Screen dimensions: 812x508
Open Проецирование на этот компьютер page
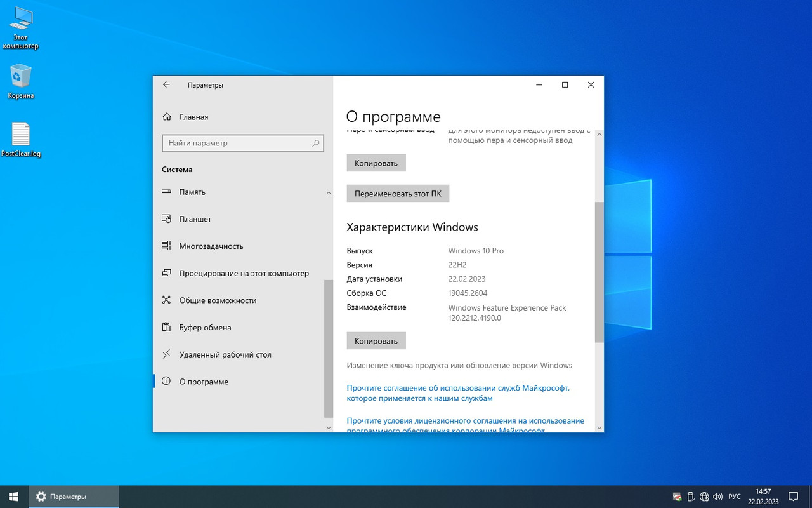(243, 273)
